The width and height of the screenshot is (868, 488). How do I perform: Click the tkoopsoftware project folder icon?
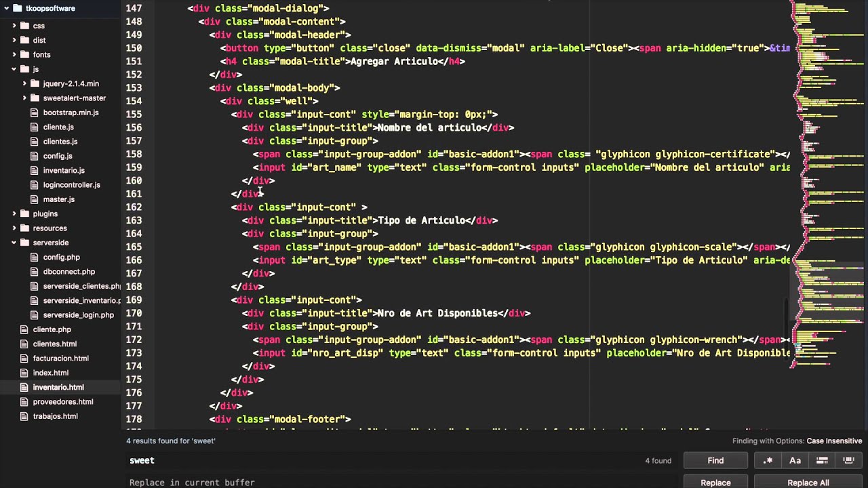(x=18, y=8)
